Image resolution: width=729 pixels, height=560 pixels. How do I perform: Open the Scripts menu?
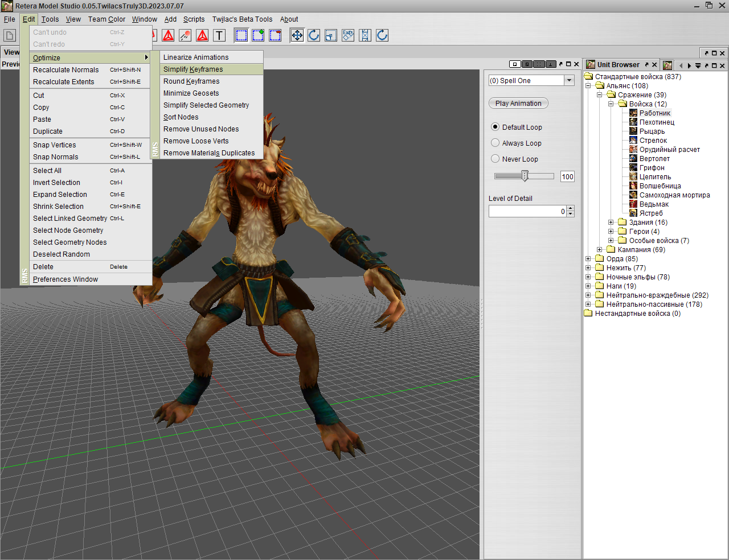pyautogui.click(x=194, y=19)
